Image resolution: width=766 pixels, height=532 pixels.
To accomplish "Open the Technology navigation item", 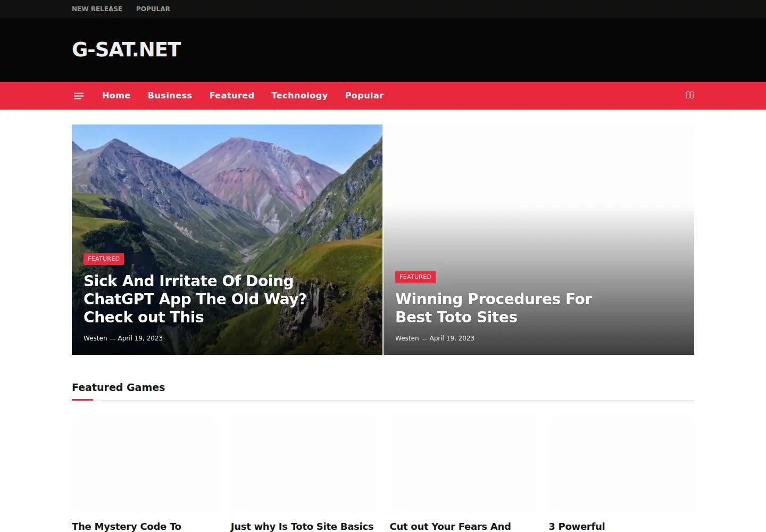I will point(299,96).
